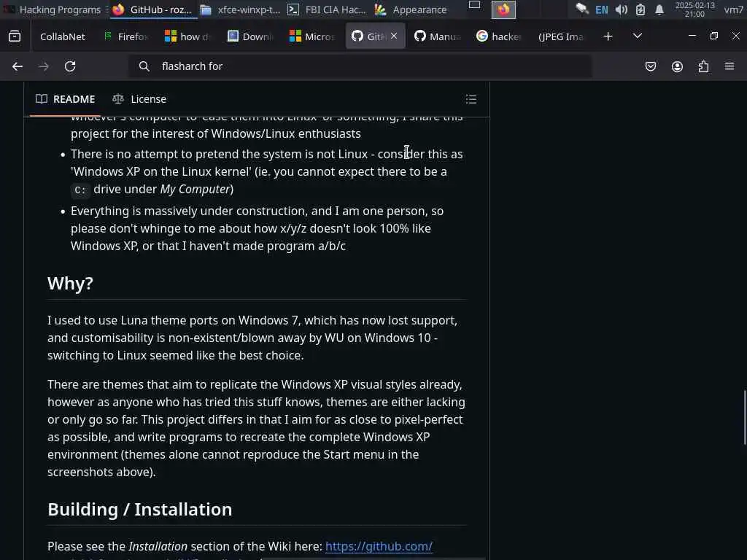Switch to the Firefox tab
The height and width of the screenshot is (560, 747).
[x=125, y=36]
